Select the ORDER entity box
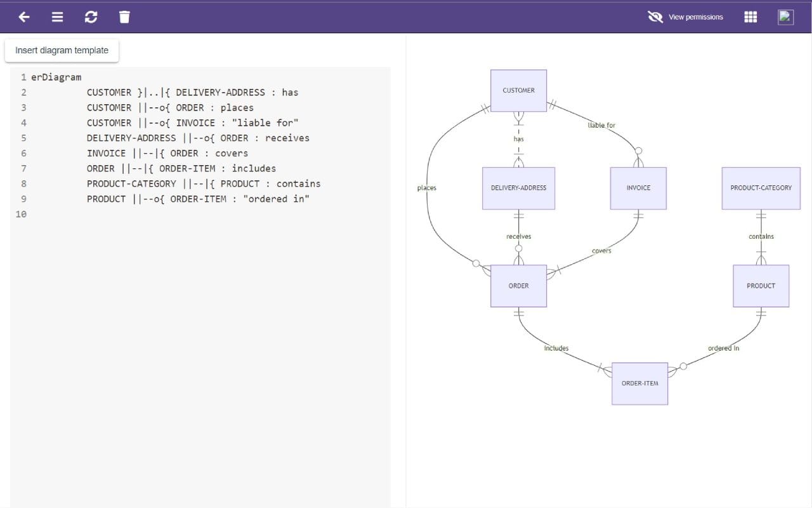The image size is (812, 508). [x=518, y=285]
